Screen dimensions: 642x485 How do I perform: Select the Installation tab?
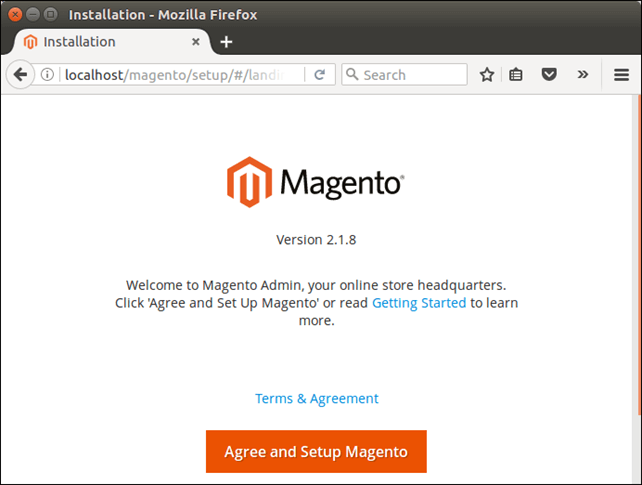pos(111,42)
